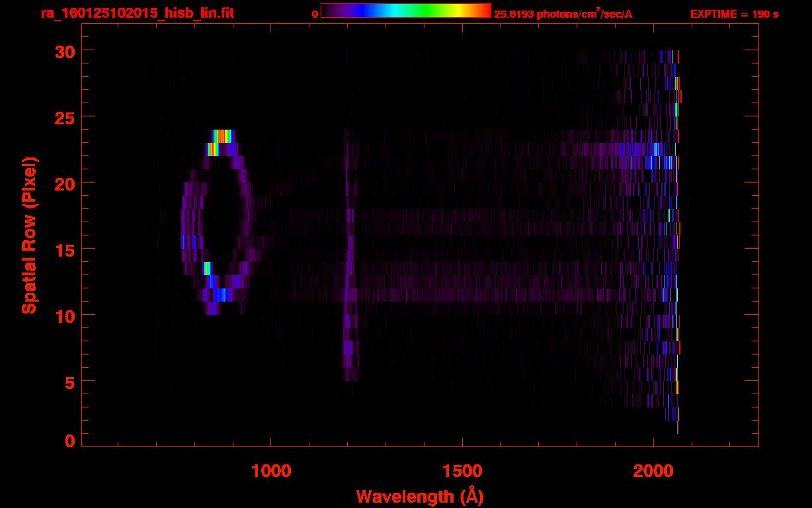Click the x-axis tick label 1500
The height and width of the screenshot is (508, 812).
pos(462,471)
